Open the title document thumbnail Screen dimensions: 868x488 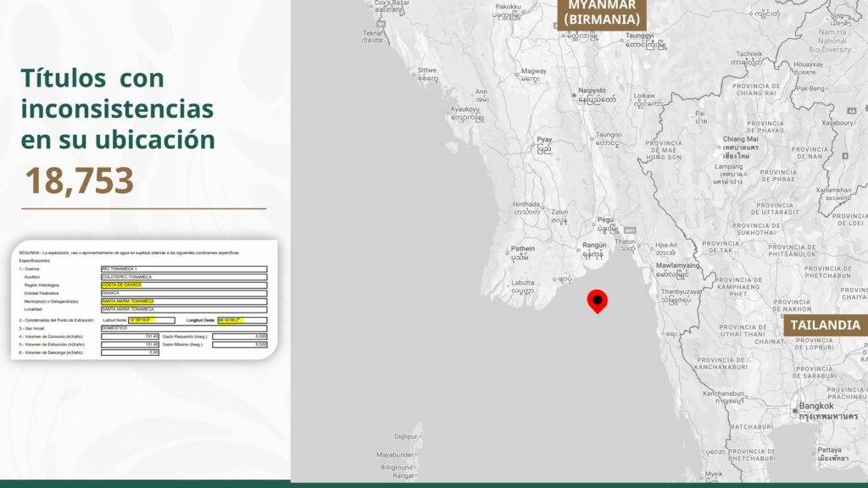pos(144,300)
